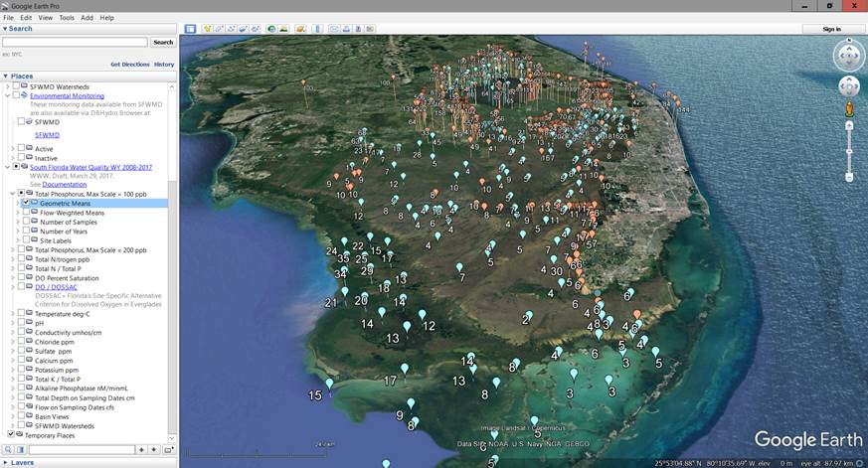Move selected place down with arrow button

tap(154, 450)
